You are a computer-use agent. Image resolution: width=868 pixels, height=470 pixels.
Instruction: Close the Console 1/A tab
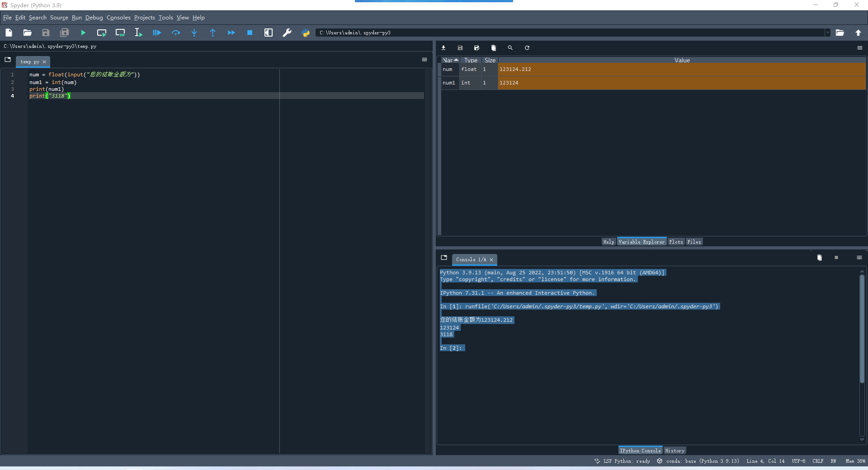491,260
